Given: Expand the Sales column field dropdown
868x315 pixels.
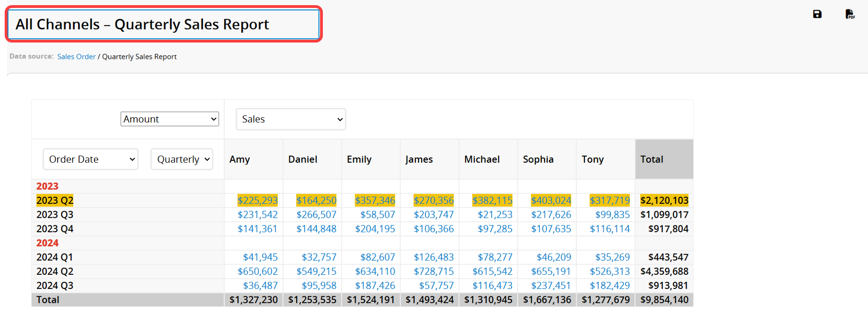Looking at the screenshot, I should click(291, 119).
